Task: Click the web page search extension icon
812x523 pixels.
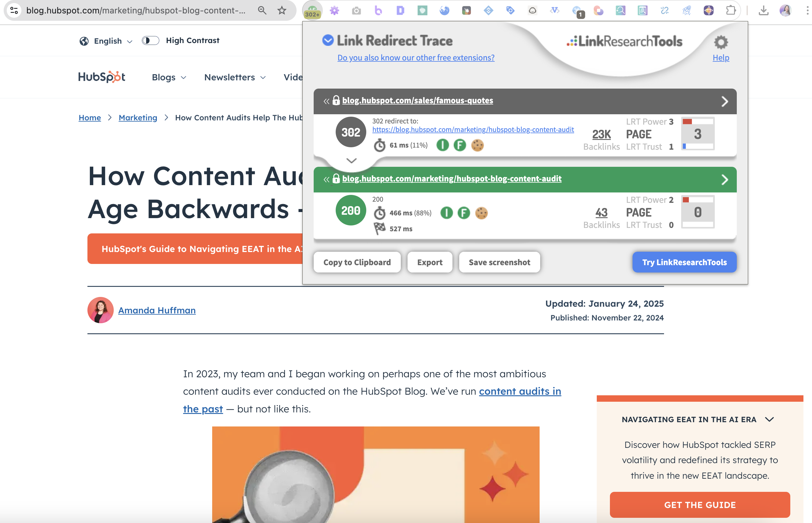Action: pyautogui.click(x=642, y=10)
